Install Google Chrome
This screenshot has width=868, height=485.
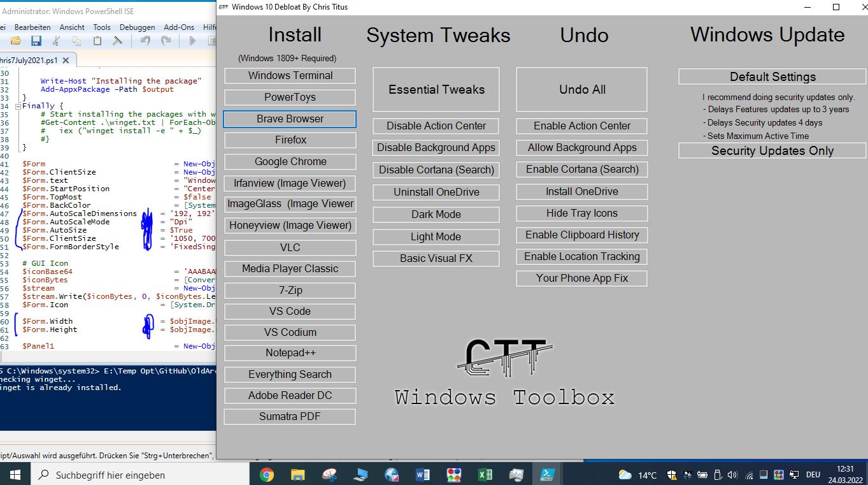[290, 162]
